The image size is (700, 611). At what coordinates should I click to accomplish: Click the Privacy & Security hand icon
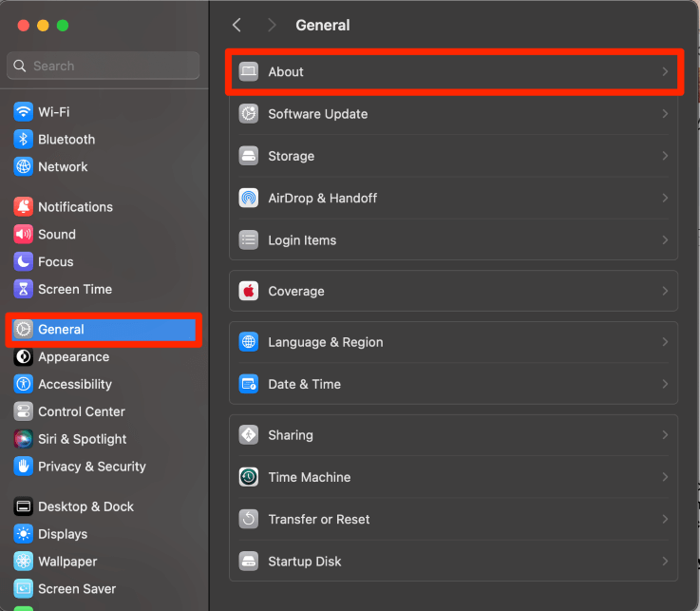pyautogui.click(x=24, y=467)
